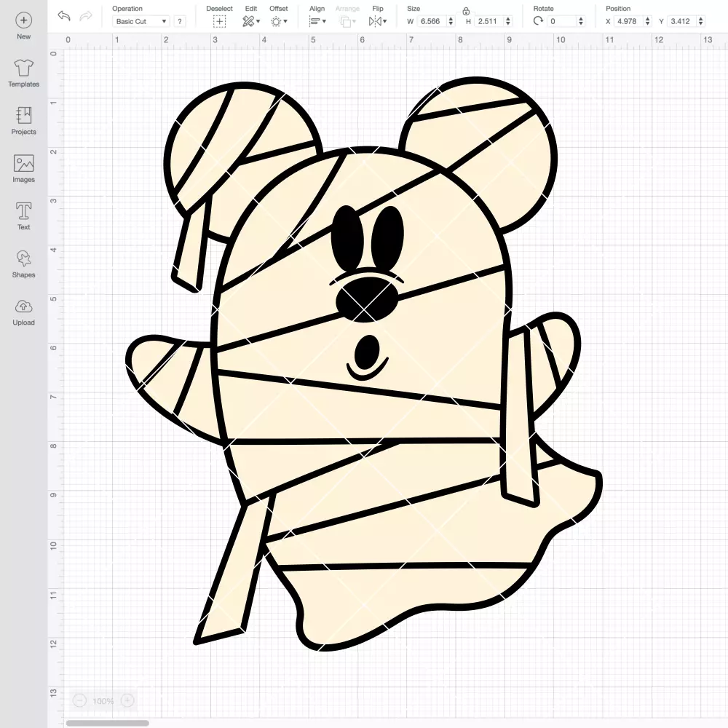Image resolution: width=728 pixels, height=728 pixels.
Task: Click the Rotate icon
Action: tap(539, 21)
